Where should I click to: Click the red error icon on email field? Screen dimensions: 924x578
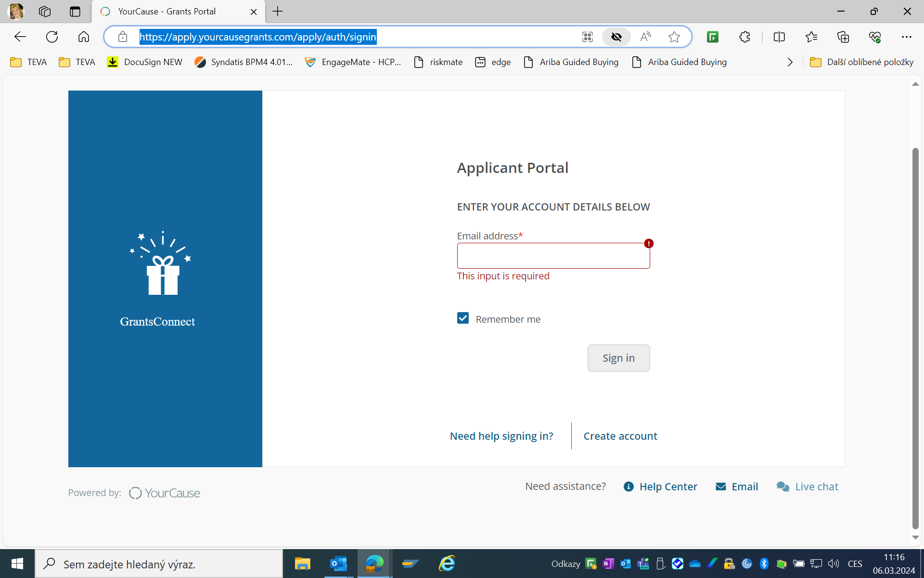pyautogui.click(x=649, y=244)
